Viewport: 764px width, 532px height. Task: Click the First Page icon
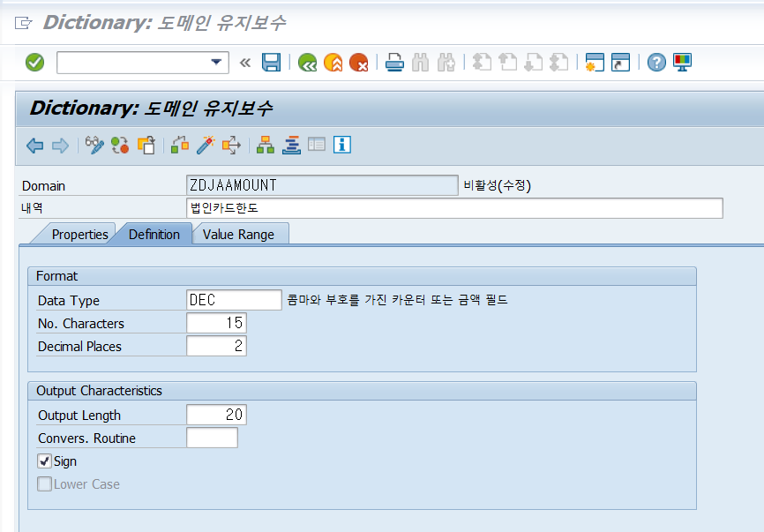coord(482,63)
